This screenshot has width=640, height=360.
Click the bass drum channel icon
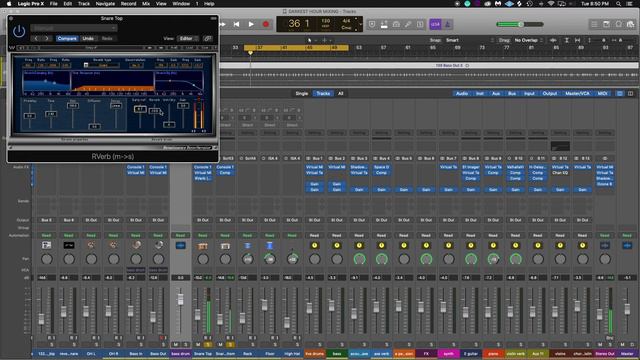pyautogui.click(x=180, y=246)
